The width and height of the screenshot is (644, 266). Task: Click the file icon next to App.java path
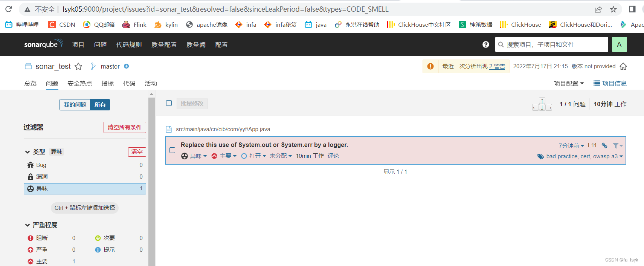pos(169,129)
